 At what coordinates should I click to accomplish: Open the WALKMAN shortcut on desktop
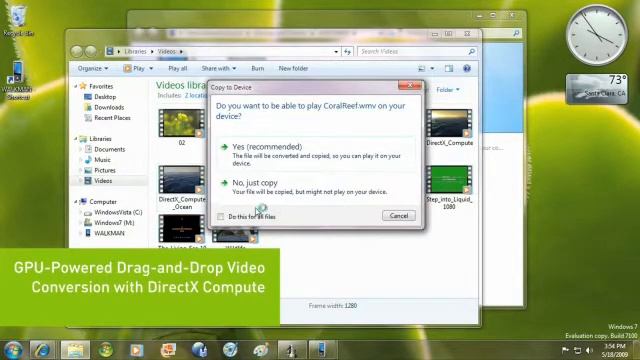[18, 80]
